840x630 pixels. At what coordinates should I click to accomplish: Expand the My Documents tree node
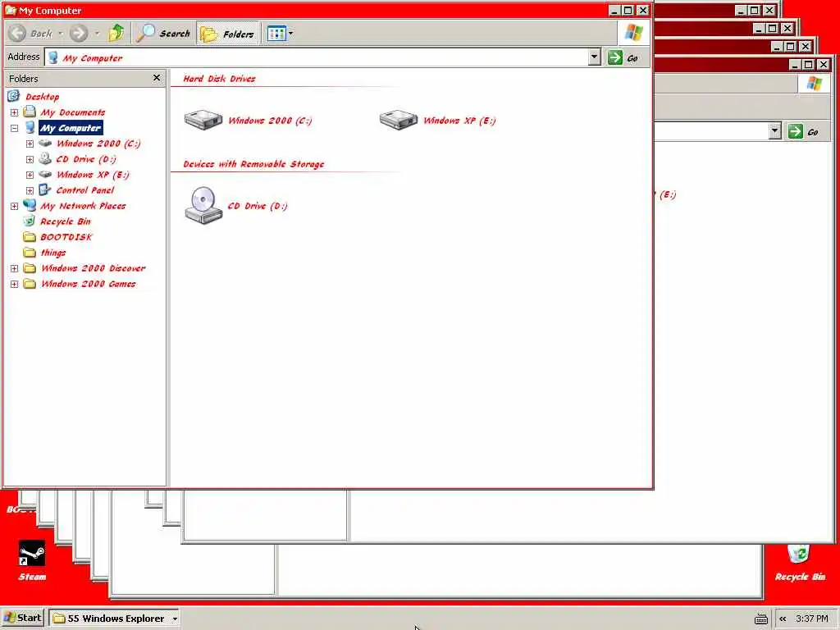click(15, 112)
